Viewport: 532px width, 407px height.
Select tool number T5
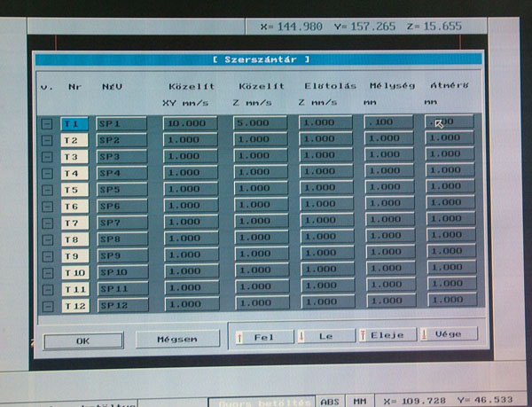[74, 190]
